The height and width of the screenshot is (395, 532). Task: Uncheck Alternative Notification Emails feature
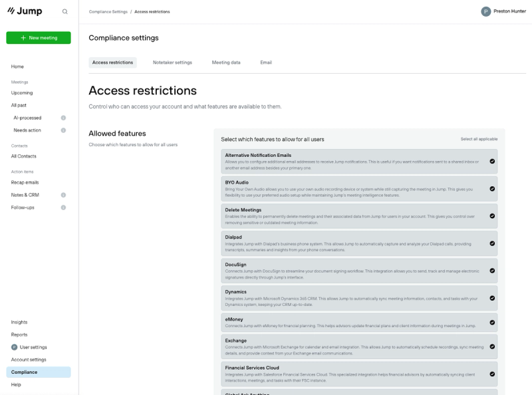coord(492,161)
